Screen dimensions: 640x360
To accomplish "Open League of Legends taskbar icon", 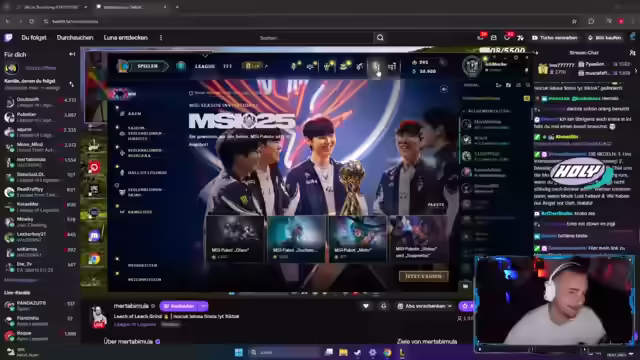I will pyautogui.click(x=402, y=352).
